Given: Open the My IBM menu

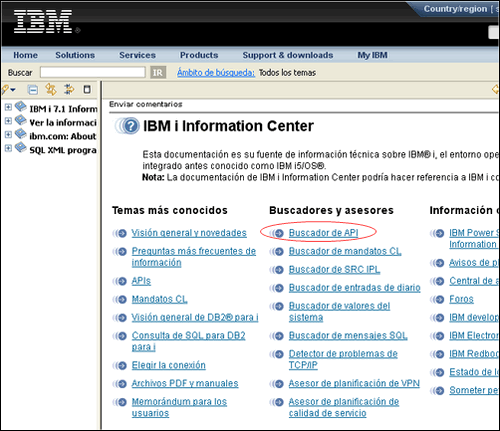Looking at the screenshot, I should click(372, 55).
